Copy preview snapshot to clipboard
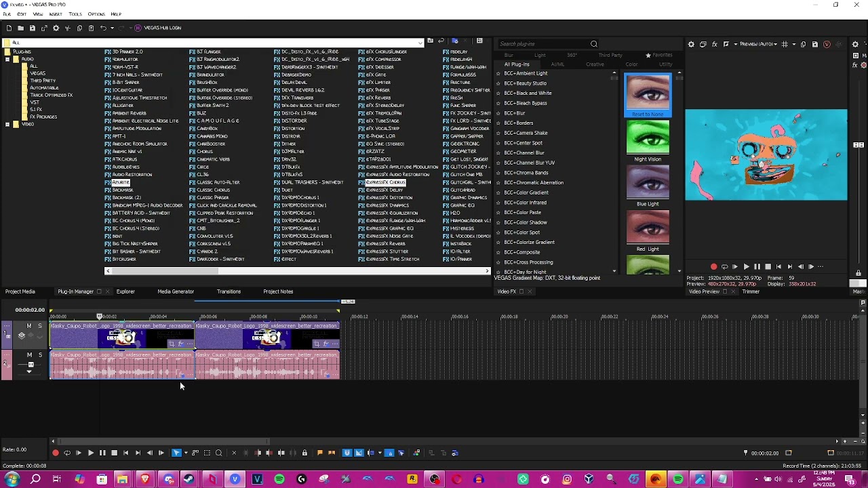The height and width of the screenshot is (488, 868). [x=804, y=44]
